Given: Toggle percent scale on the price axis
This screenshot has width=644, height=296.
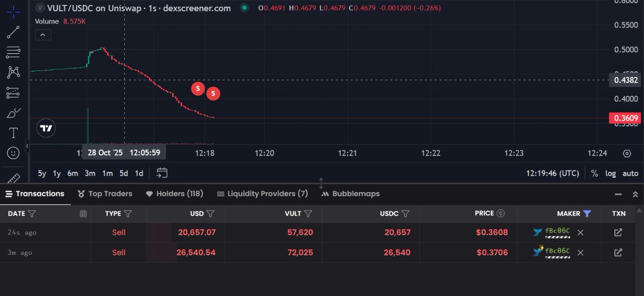Looking at the screenshot, I should click(x=594, y=173).
